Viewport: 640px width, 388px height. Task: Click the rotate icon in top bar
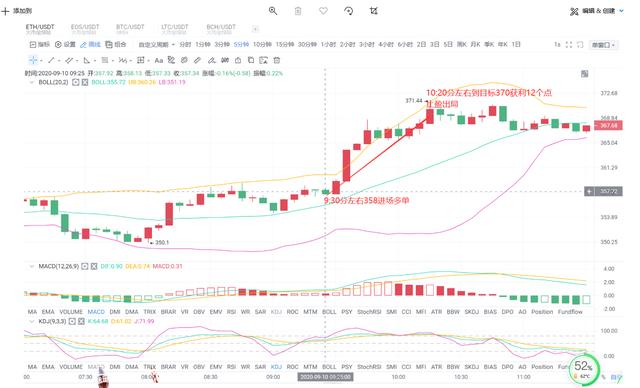349,11
